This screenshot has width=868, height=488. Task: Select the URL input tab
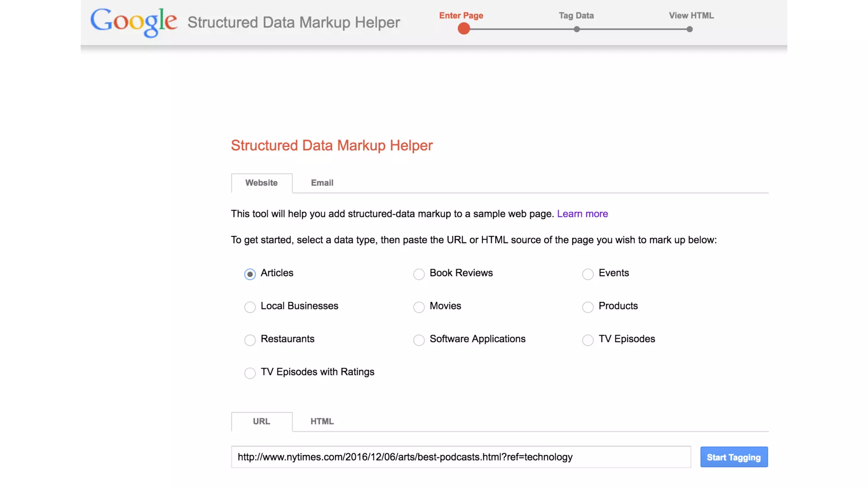click(x=262, y=421)
